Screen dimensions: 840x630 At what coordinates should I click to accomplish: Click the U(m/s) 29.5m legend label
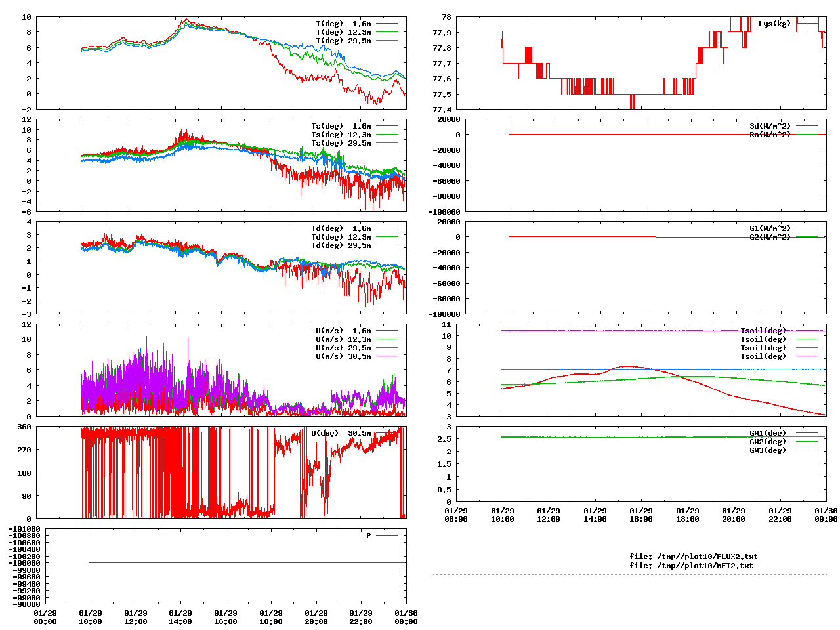tap(343, 348)
